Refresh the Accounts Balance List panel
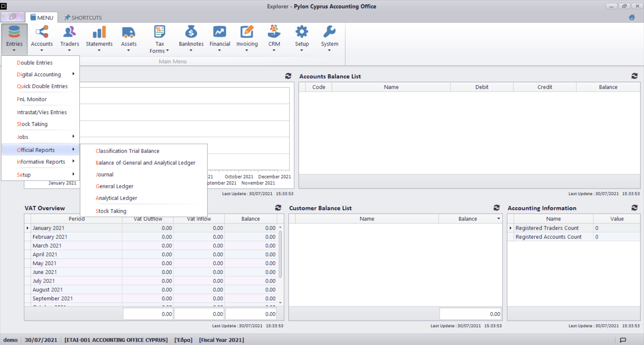This screenshot has height=345, width=644. [x=634, y=76]
